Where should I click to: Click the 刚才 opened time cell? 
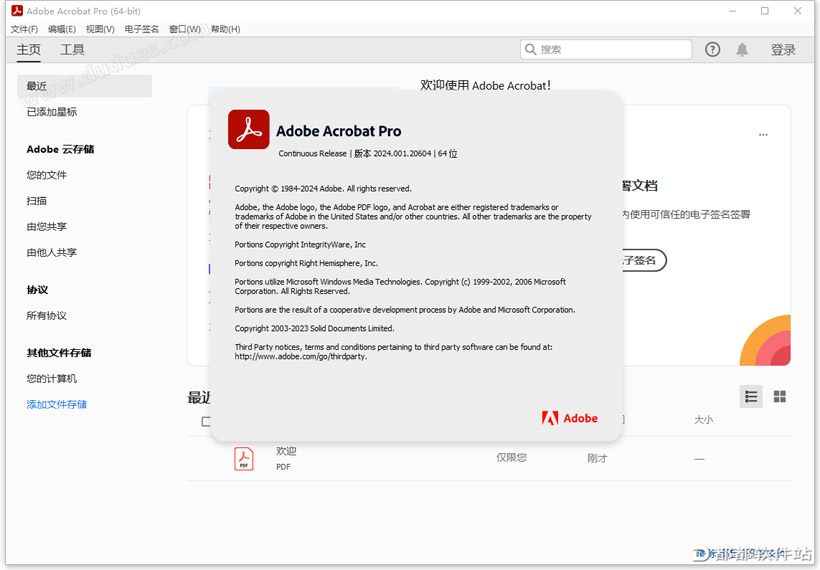click(x=597, y=459)
